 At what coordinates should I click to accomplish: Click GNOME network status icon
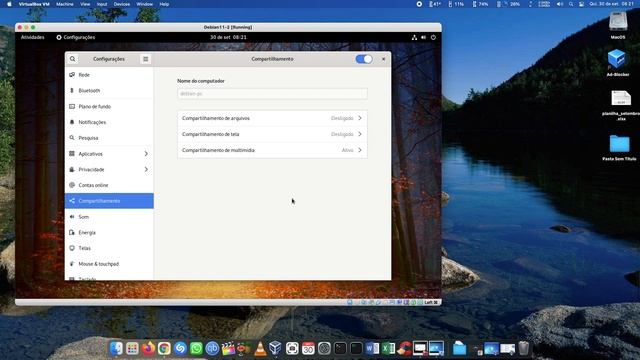414,37
